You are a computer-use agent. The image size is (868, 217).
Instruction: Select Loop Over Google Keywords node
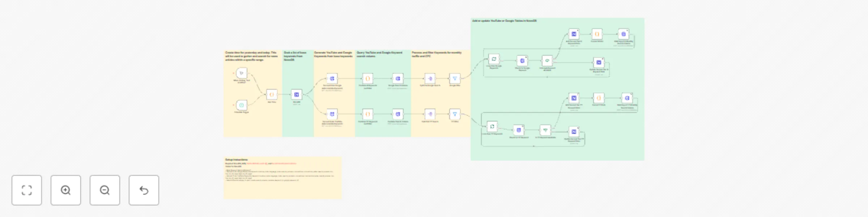494,59
